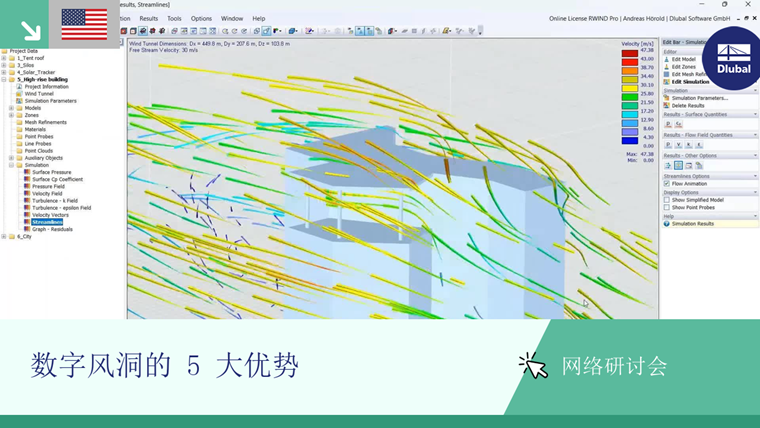Click Edit Zones icon in Edit Bar
The height and width of the screenshot is (428, 760).
[666, 67]
